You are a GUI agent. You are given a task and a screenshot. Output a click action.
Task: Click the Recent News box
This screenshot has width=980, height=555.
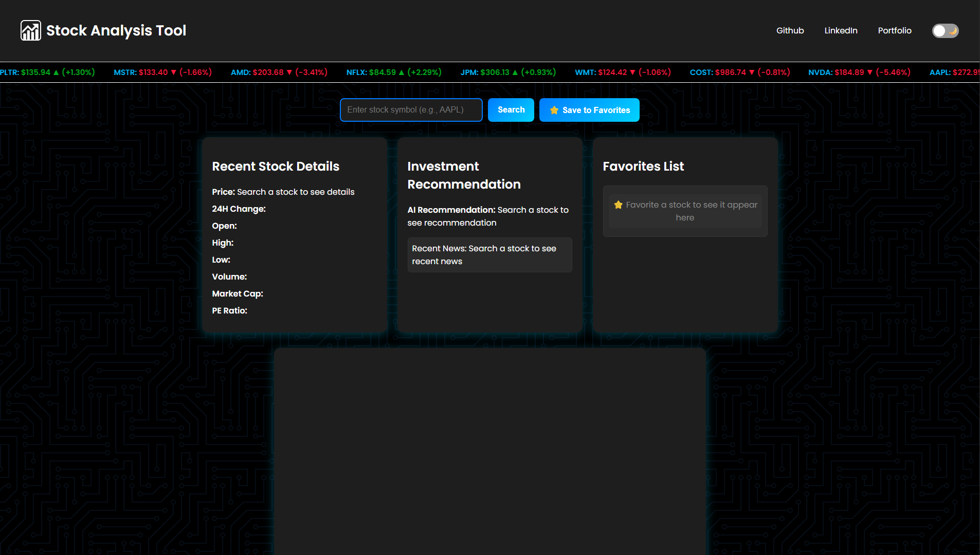click(489, 255)
